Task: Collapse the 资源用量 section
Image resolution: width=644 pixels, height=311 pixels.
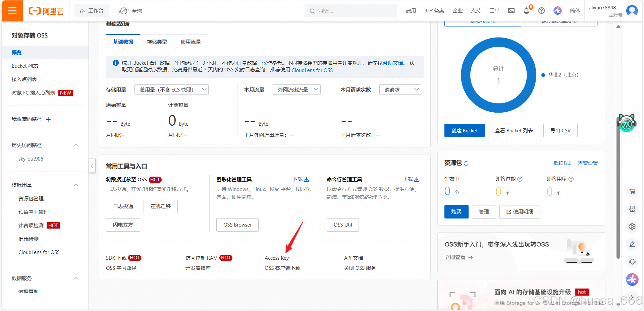Action: [x=76, y=185]
